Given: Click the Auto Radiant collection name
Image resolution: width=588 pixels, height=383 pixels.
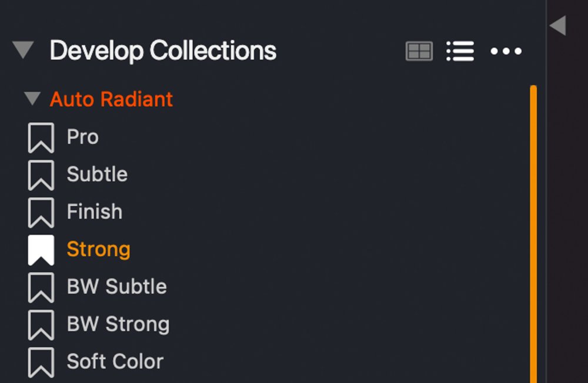Looking at the screenshot, I should [111, 99].
